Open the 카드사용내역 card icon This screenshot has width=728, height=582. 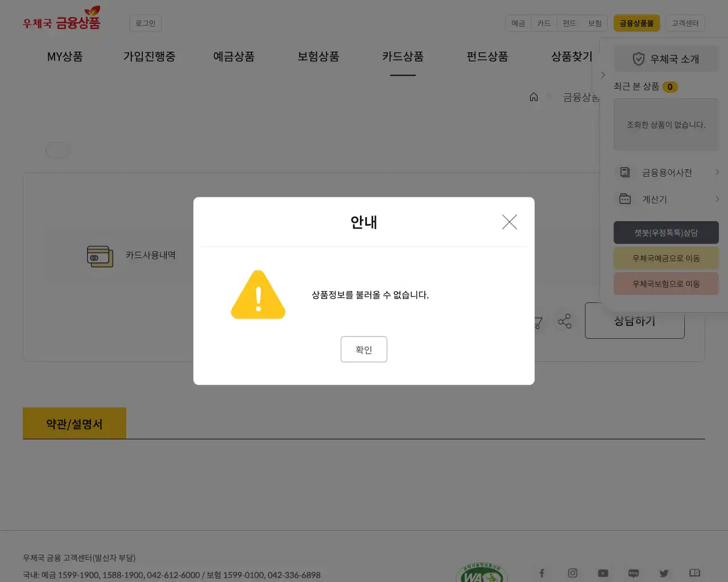100,256
